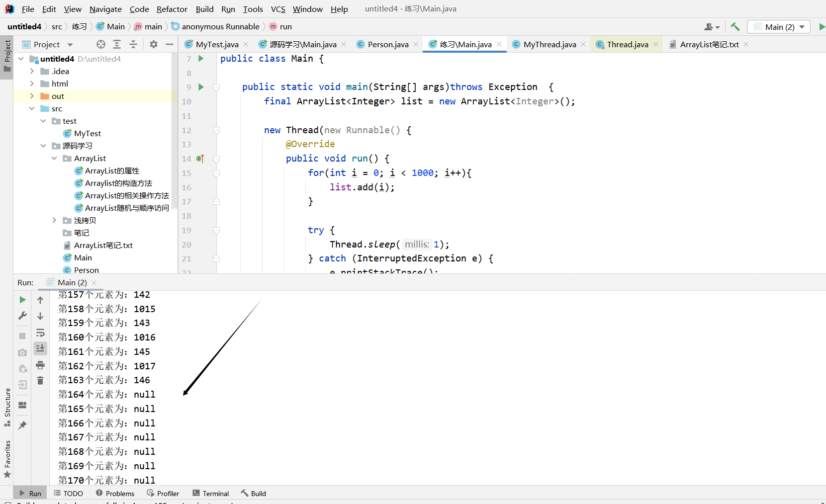
Task: Toggle soft-wrap in console
Action: [40, 333]
